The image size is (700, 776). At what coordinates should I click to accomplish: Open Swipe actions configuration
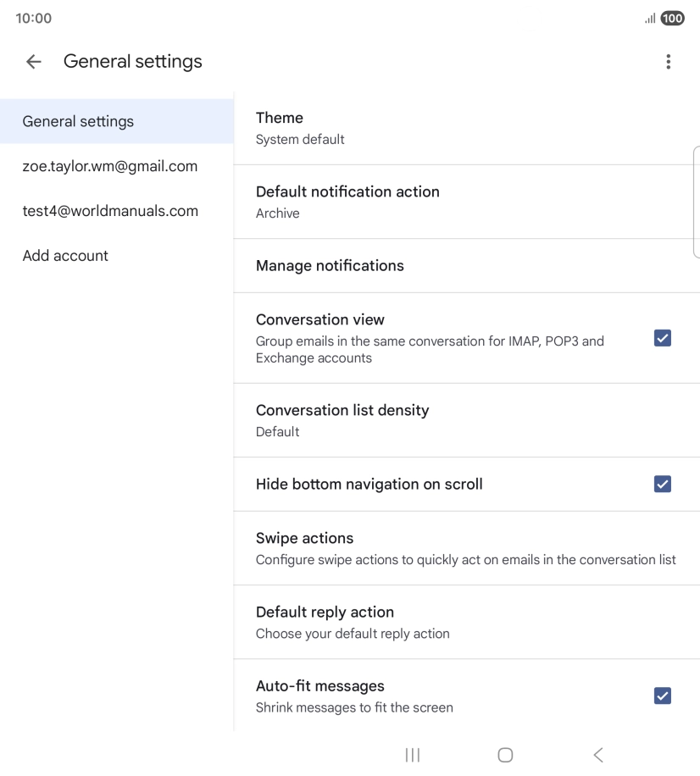click(x=466, y=548)
